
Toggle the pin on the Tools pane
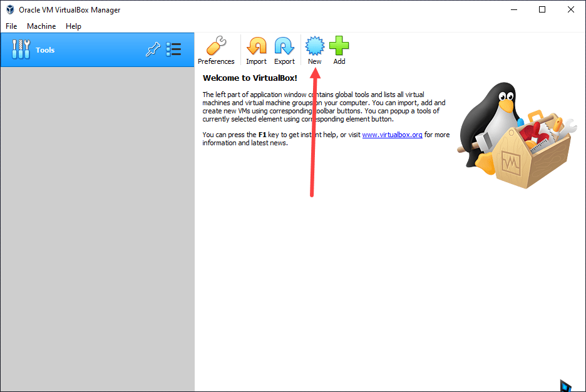click(153, 49)
